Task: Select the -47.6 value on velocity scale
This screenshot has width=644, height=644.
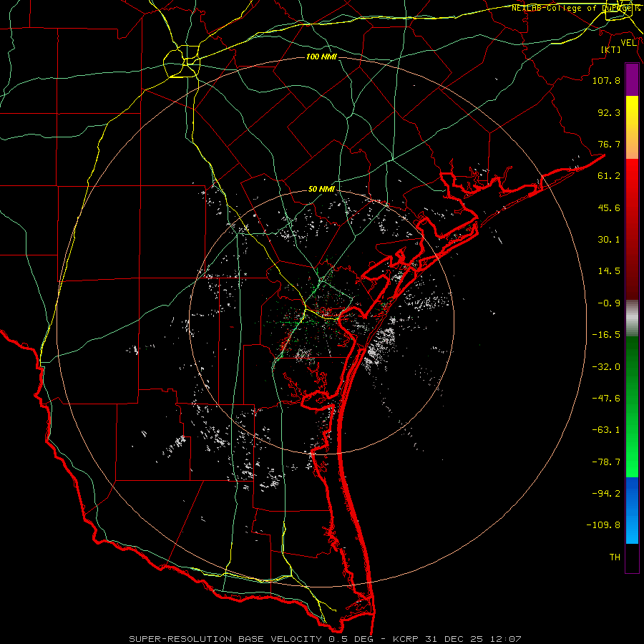Action: click(x=606, y=399)
